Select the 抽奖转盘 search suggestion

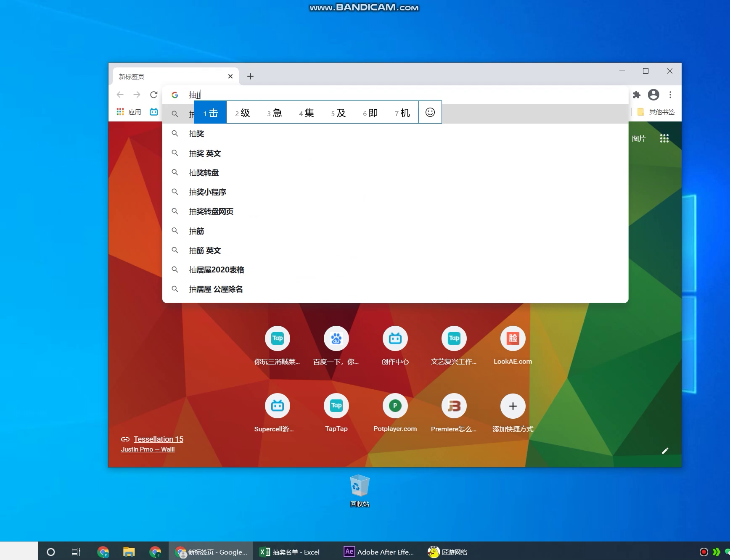click(x=204, y=173)
